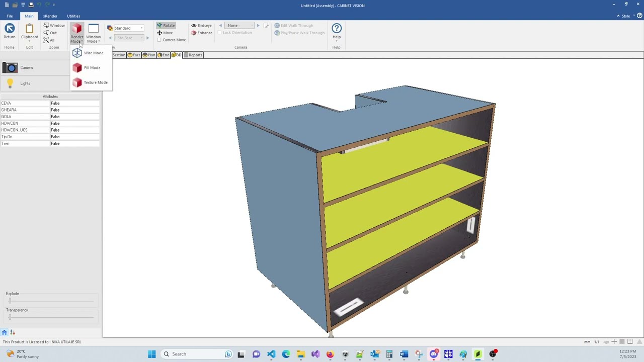Click the Return home arrow icon
644x362 pixels.
[10, 29]
